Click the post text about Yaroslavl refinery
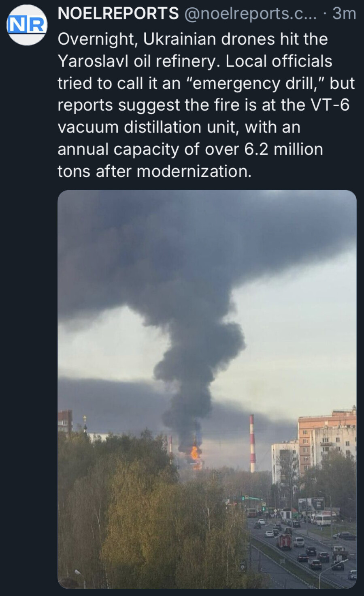Viewport: 364px width, 596px height. coord(206,105)
